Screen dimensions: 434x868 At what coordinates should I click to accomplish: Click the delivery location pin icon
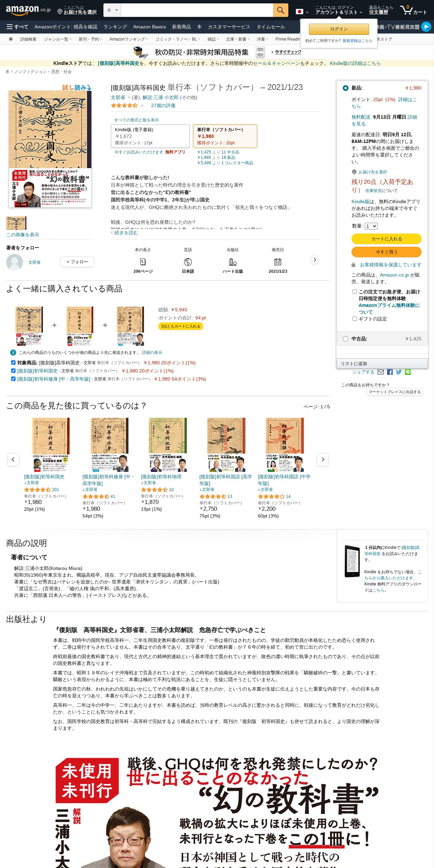pyautogui.click(x=60, y=12)
